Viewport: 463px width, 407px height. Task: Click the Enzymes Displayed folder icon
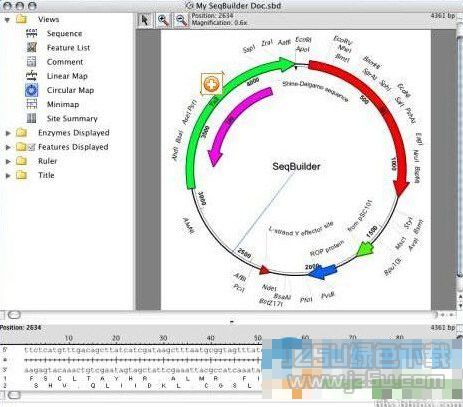[x=21, y=133]
